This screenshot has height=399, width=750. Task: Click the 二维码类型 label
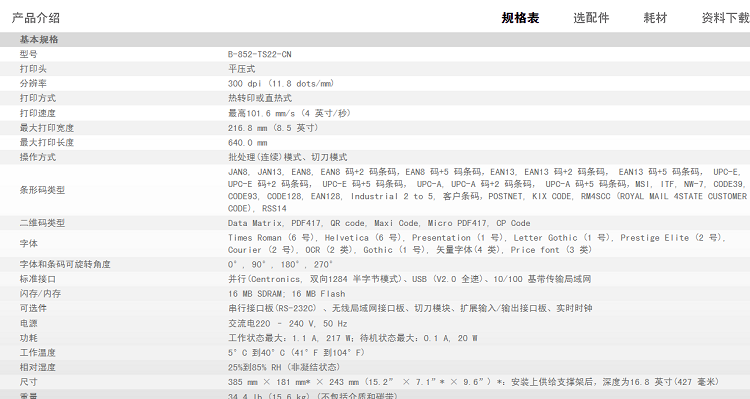tap(42, 223)
